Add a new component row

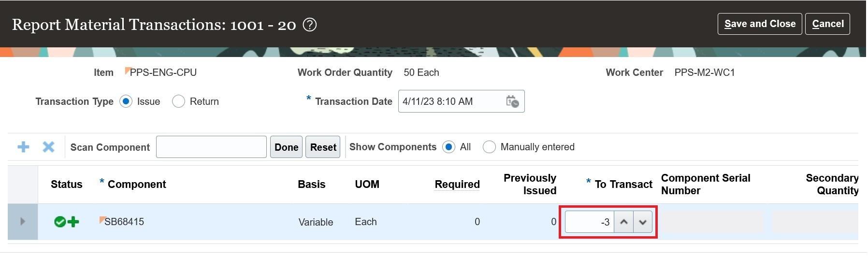(x=23, y=147)
